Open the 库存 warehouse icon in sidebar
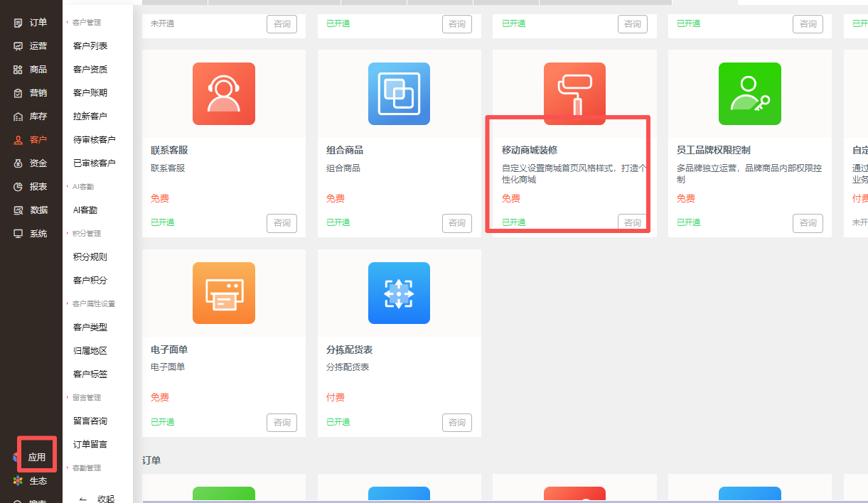 18,117
